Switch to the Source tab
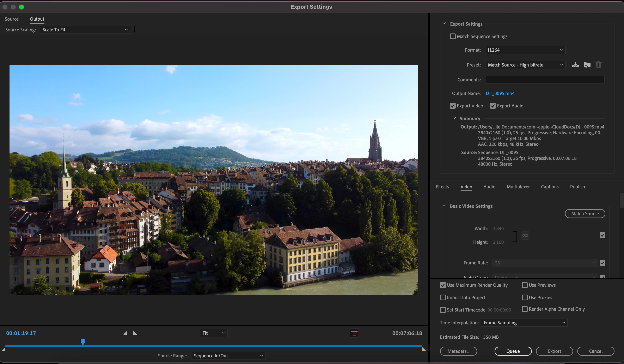This screenshot has height=364, width=624. [x=12, y=19]
